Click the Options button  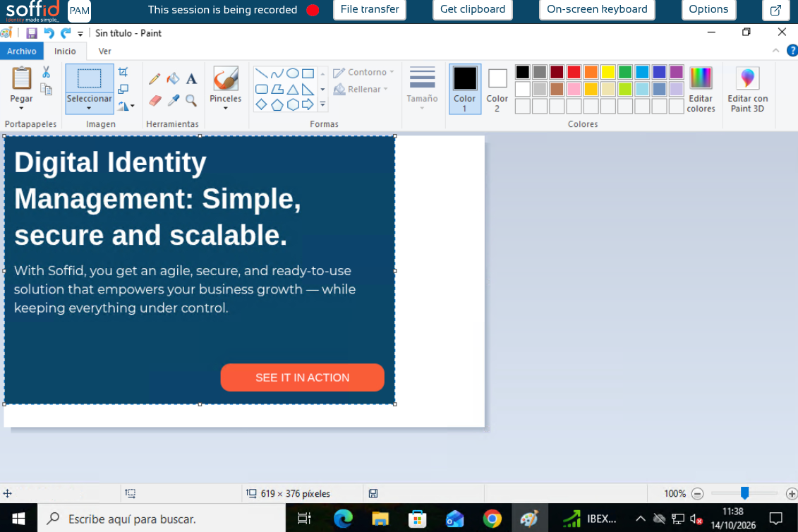[708, 9]
